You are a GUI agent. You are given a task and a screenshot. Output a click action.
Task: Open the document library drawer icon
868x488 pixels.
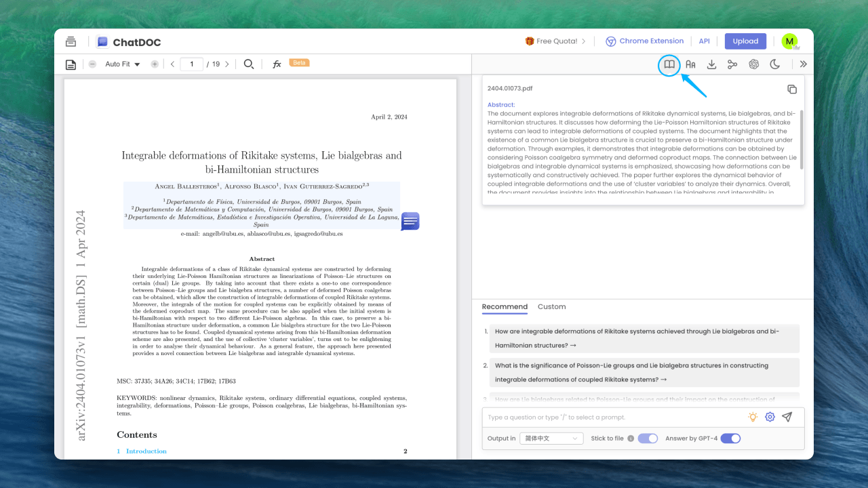[x=71, y=41]
